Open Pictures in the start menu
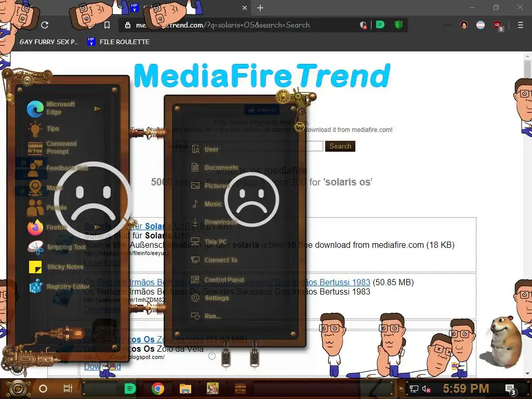 coord(210,185)
